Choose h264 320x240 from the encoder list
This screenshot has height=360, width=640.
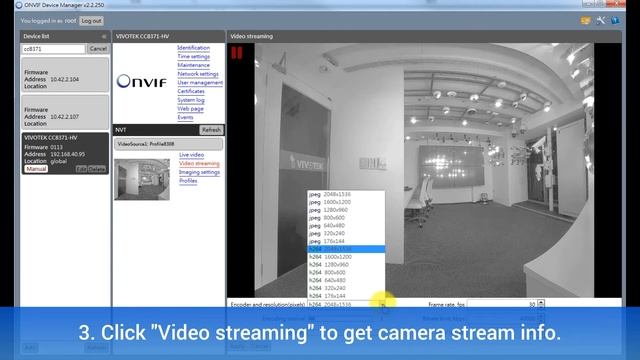(346, 288)
